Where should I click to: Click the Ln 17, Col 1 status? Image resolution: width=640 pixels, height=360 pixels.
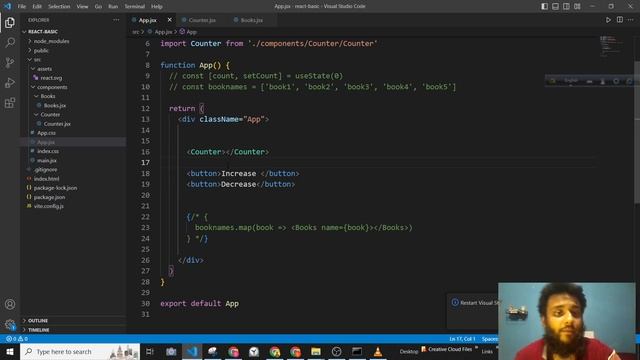click(462, 339)
